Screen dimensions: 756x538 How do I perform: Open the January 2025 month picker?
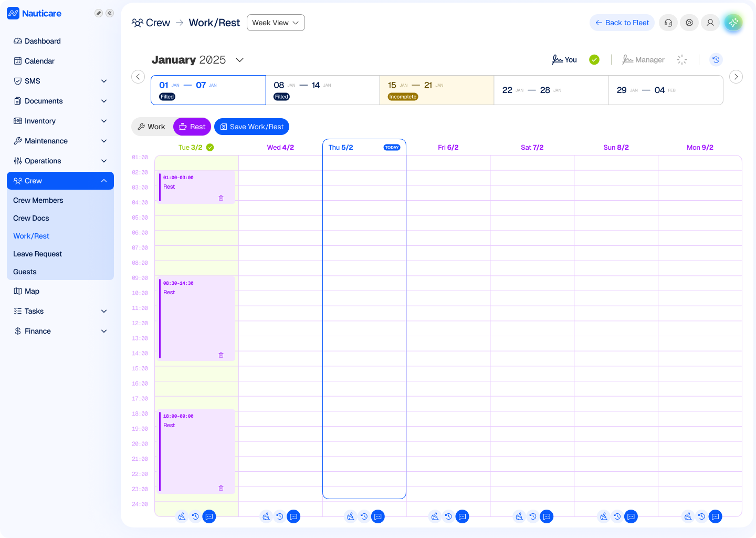coord(198,60)
